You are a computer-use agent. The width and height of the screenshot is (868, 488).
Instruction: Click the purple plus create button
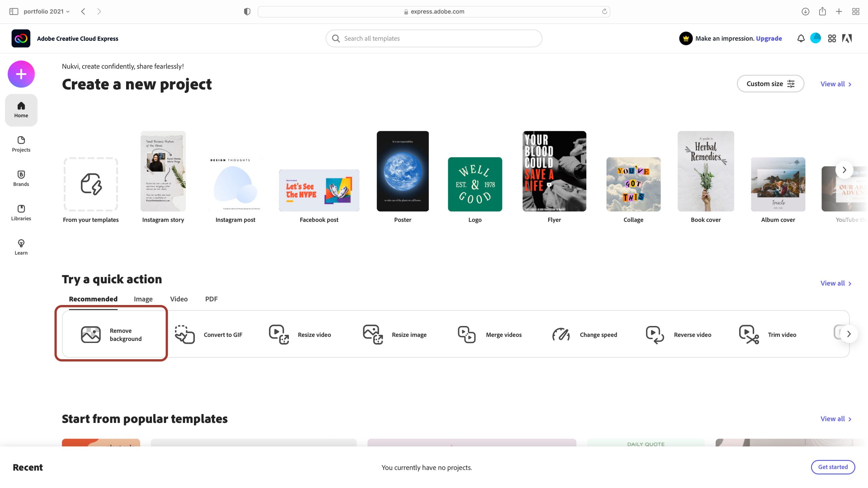click(21, 74)
